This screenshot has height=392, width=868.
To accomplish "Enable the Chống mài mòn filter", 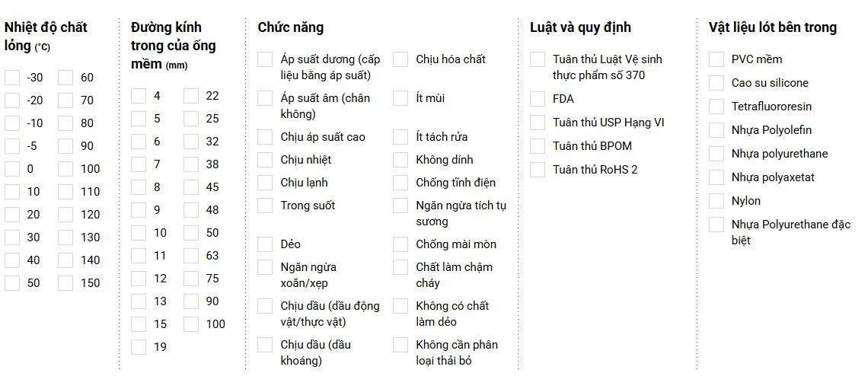I will coord(400,244).
